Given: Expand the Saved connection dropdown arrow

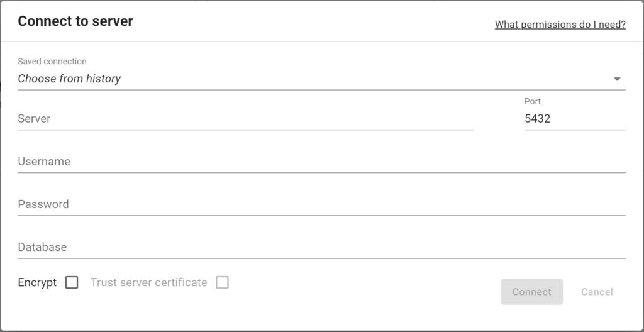Looking at the screenshot, I should (x=617, y=79).
